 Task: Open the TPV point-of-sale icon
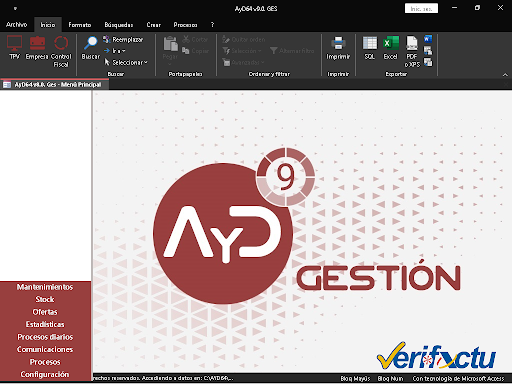tap(14, 48)
